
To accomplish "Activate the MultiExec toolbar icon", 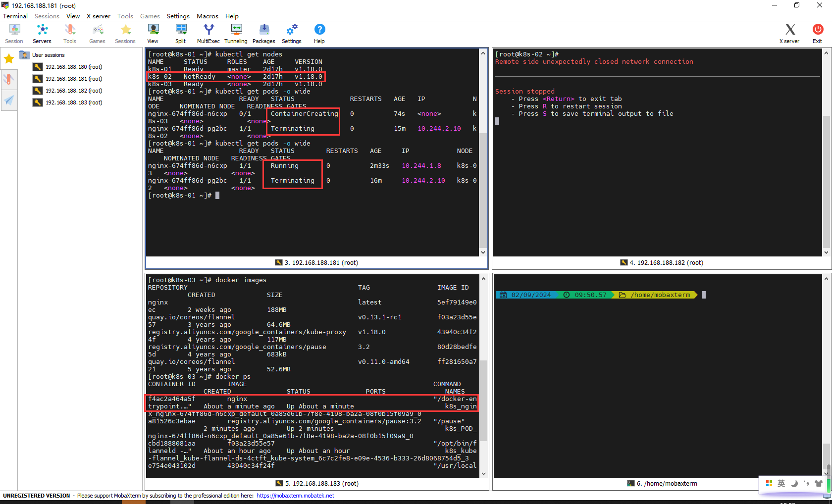I will (x=208, y=34).
